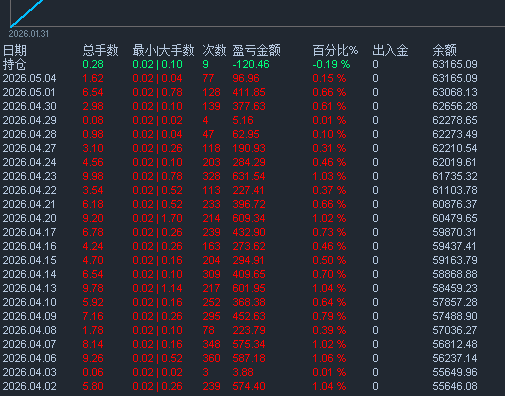Viewport: 505px width, 396px height.
Task: Click lot total 3.10 on 2026.04.27
Action: pyautogui.click(x=93, y=148)
